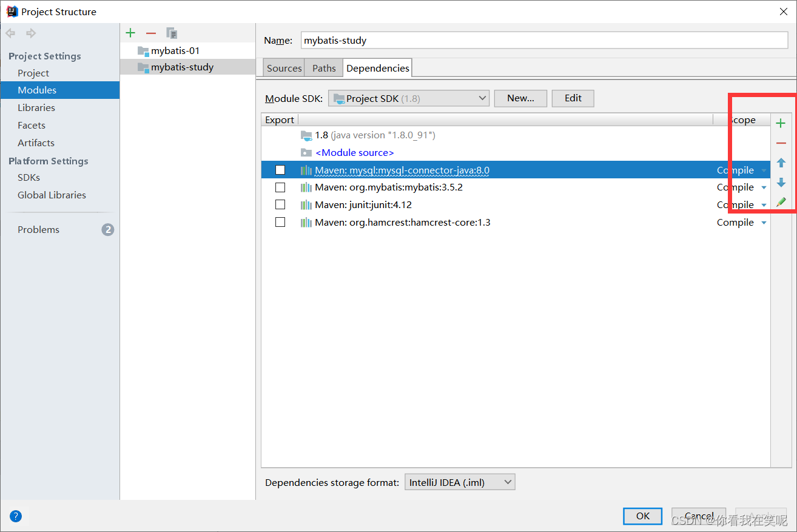
Task: Confirm with the OK button
Action: tap(643, 516)
